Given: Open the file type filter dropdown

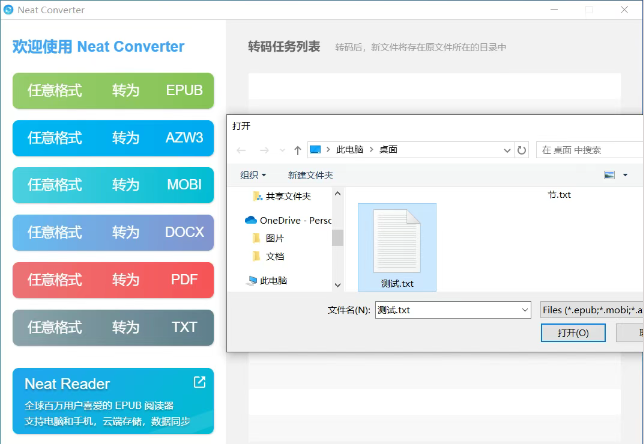Looking at the screenshot, I should [592, 310].
